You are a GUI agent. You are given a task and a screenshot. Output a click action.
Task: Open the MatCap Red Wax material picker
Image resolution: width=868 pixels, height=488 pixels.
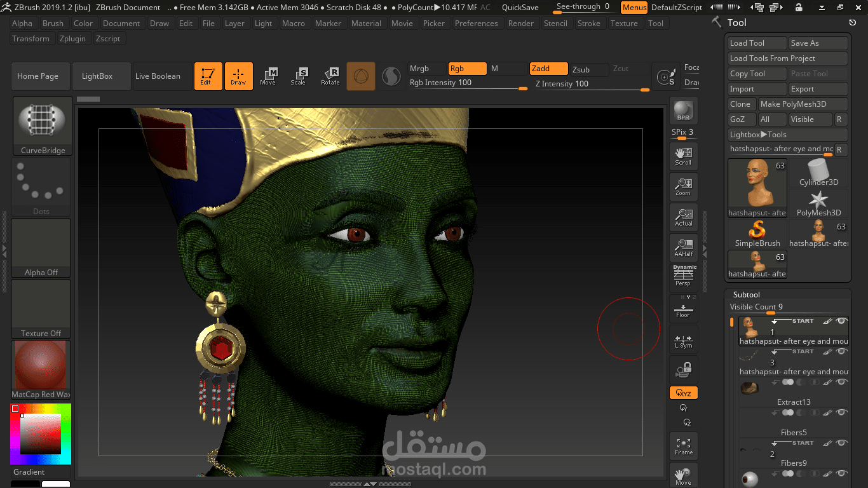coord(41,370)
